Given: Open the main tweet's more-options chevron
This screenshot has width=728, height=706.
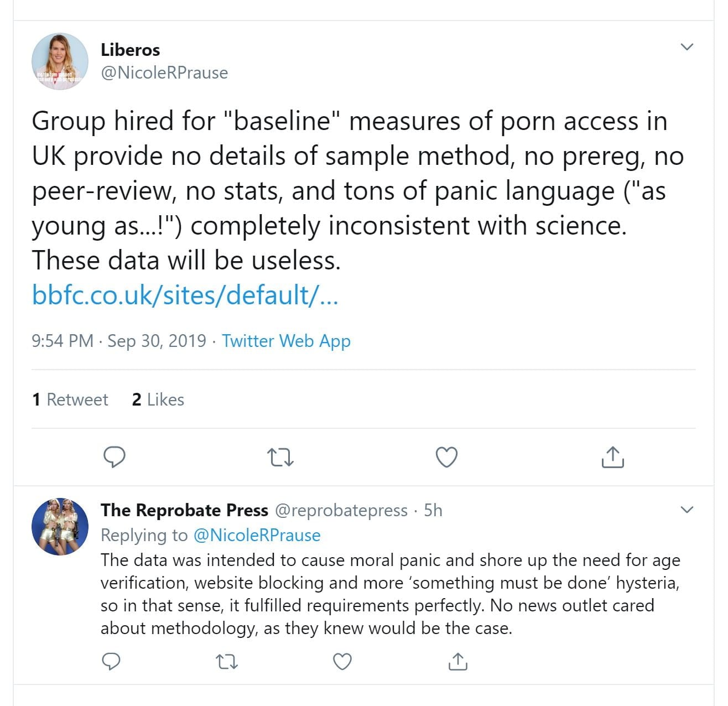Looking at the screenshot, I should coord(687,47).
